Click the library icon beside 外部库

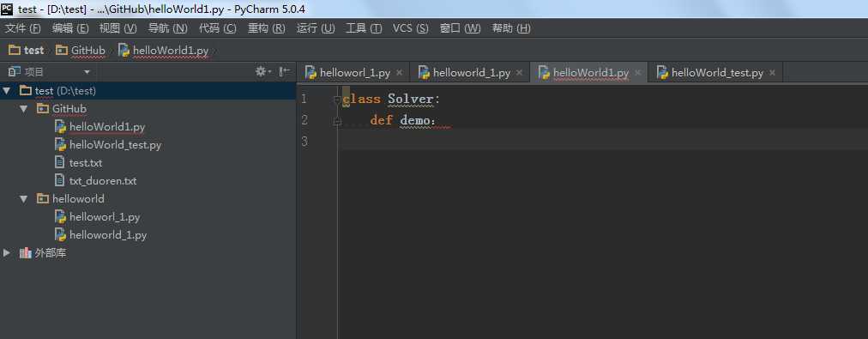(26, 252)
